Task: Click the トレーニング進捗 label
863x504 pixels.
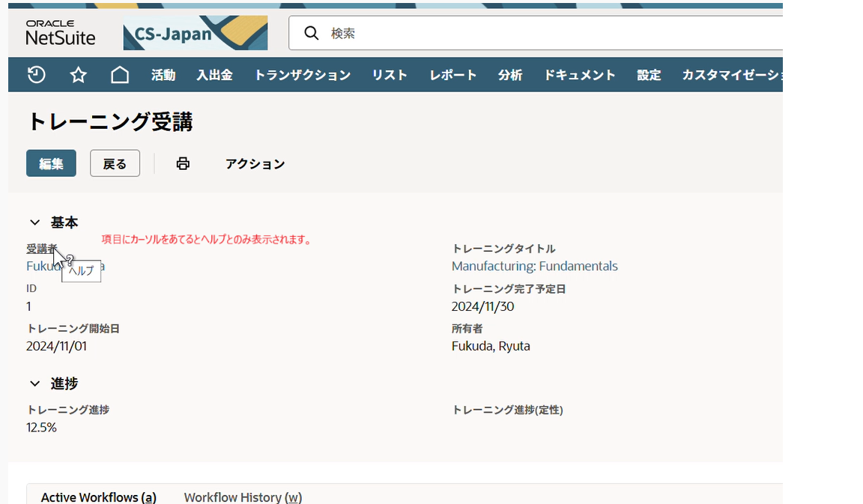Action: [x=67, y=410]
